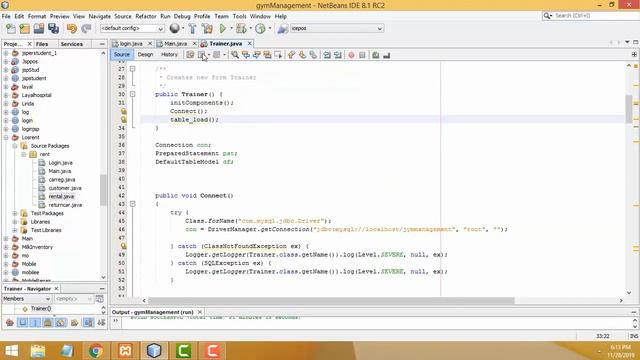Click the Debug Project toolbar icon
This screenshot has width=640, height=360.
(x=241, y=29)
